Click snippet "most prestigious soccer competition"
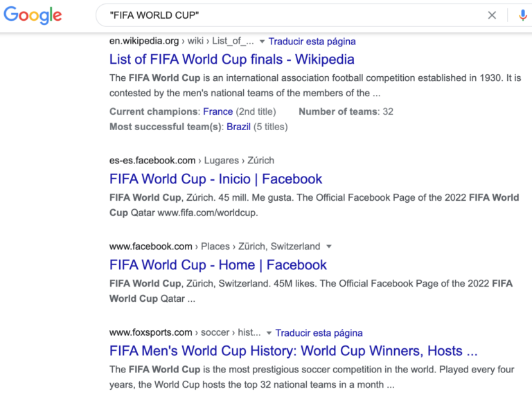Viewport: 532px width, 405px height. (x=312, y=377)
